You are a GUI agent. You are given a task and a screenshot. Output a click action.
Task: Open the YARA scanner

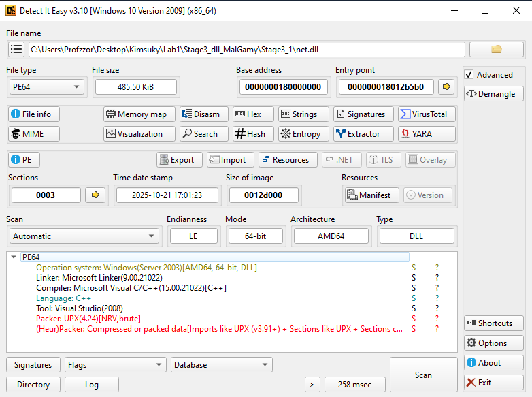tap(427, 133)
